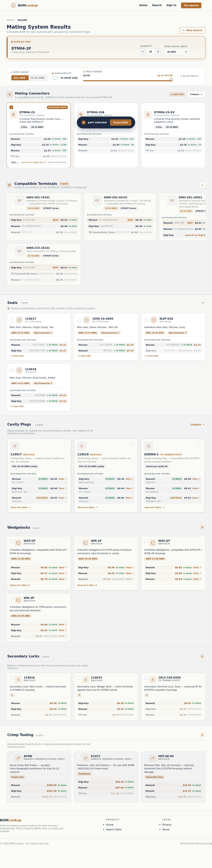Click the K1071 positioner tool icon

click(x=86, y=758)
